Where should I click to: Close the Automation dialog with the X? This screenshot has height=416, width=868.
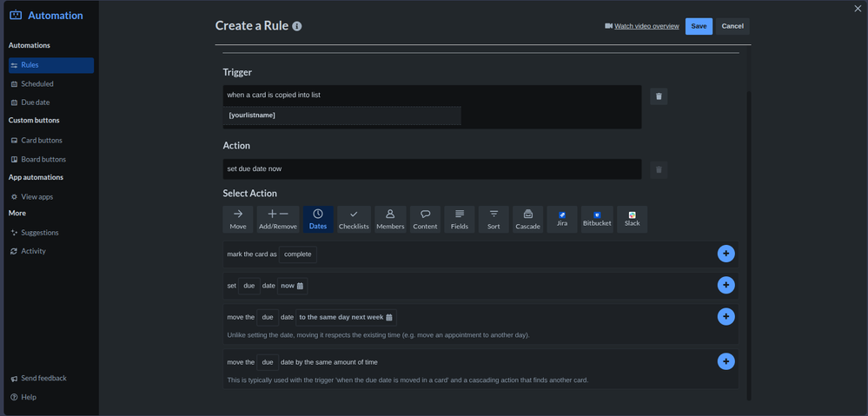[x=858, y=9]
